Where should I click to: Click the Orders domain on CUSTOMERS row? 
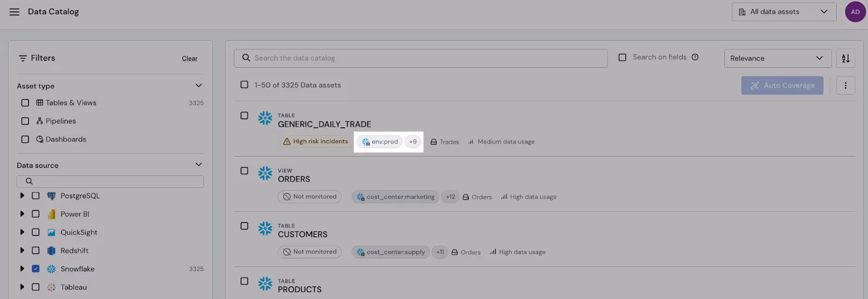[466, 252]
